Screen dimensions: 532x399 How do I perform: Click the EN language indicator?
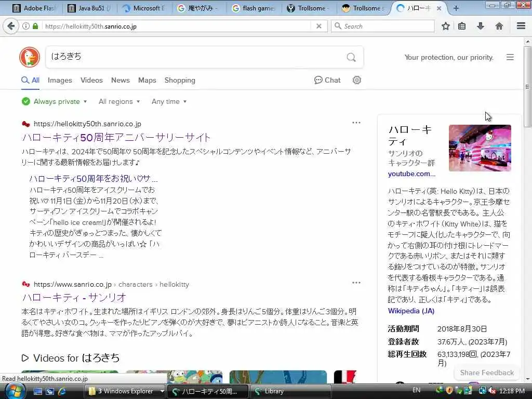coord(416,390)
